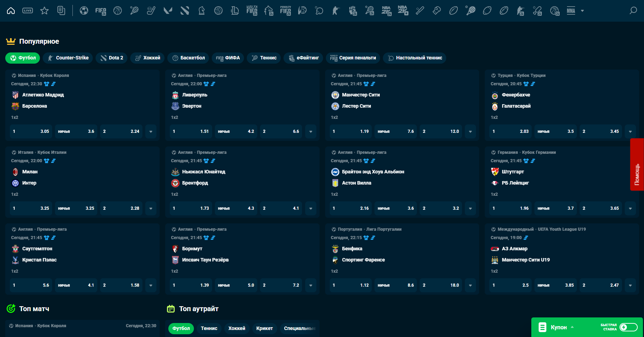Select the football sport icon in top bar
The width and height of the screenshot is (644, 337).
pyautogui.click(x=84, y=11)
